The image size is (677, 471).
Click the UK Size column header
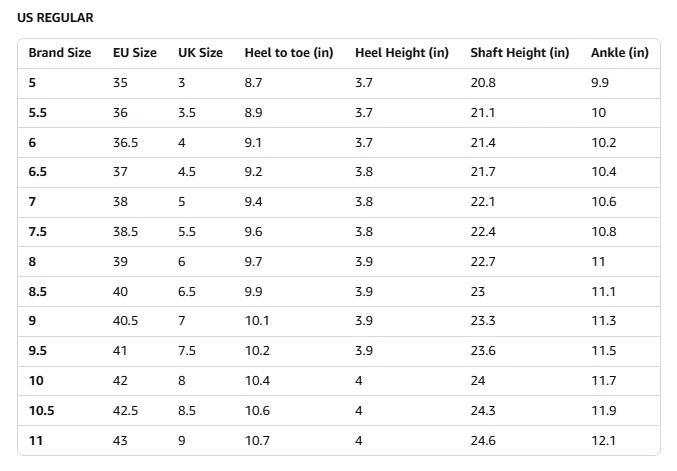click(x=200, y=53)
